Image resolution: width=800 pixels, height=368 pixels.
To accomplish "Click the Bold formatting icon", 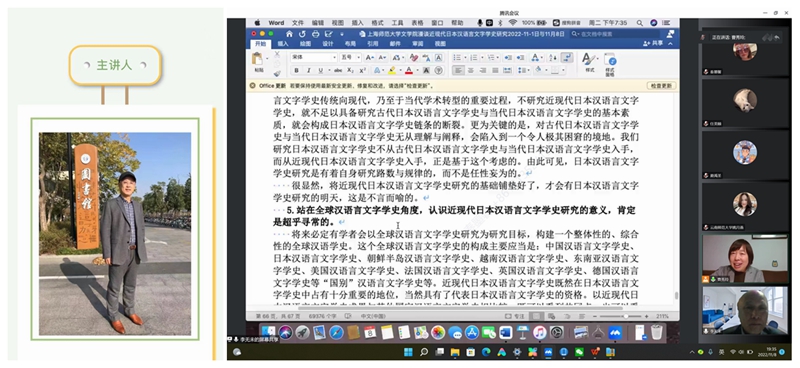I will pos(296,70).
